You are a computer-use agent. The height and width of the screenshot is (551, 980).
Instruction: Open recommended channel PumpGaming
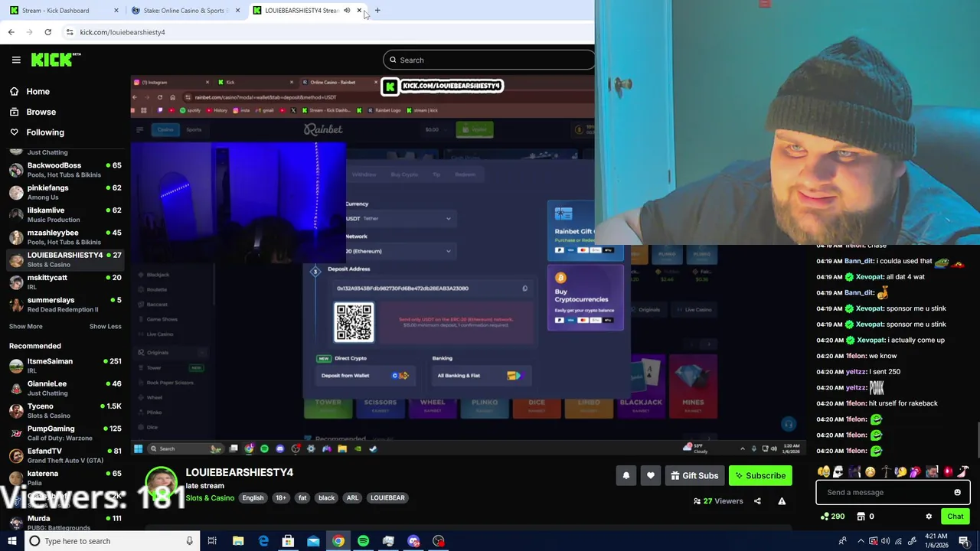pos(64,433)
